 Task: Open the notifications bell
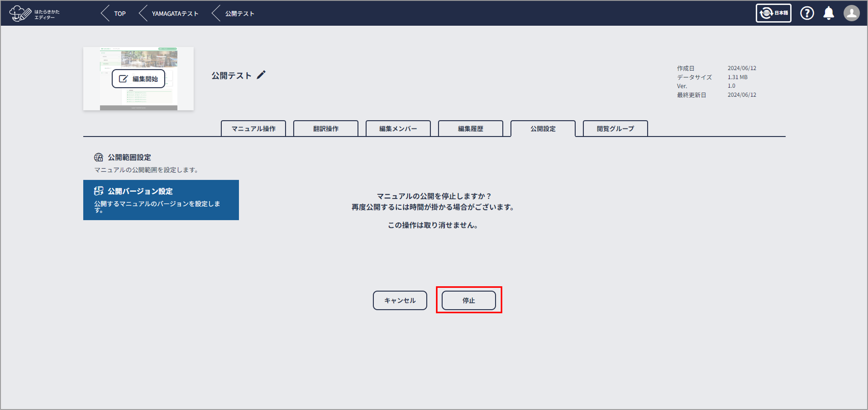click(828, 13)
